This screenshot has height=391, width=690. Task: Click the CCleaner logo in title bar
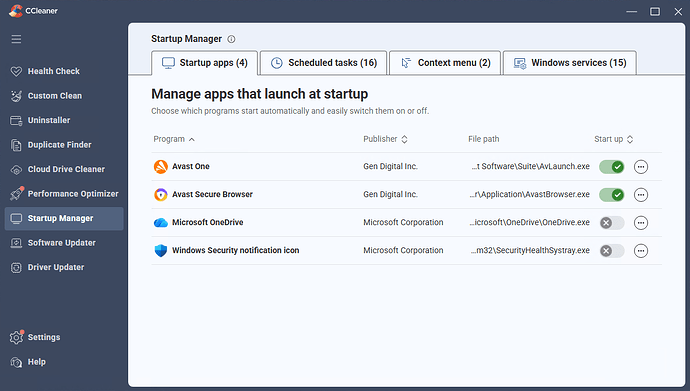[x=15, y=11]
